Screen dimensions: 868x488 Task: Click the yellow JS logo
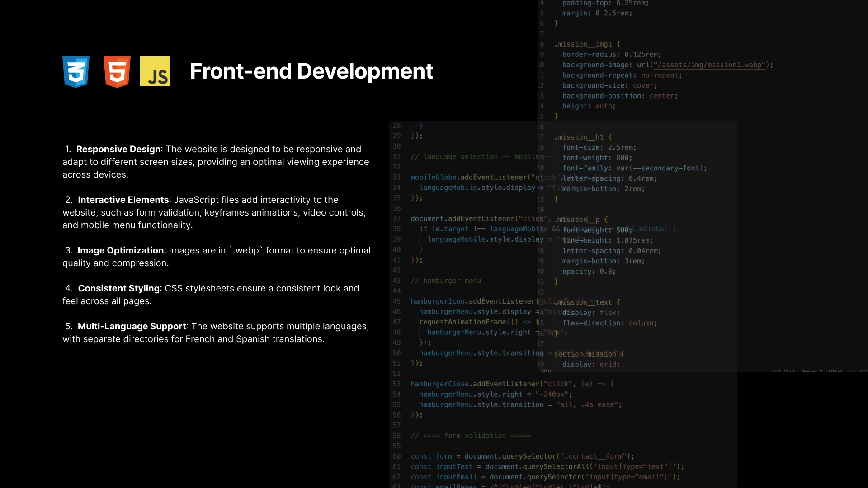(155, 71)
